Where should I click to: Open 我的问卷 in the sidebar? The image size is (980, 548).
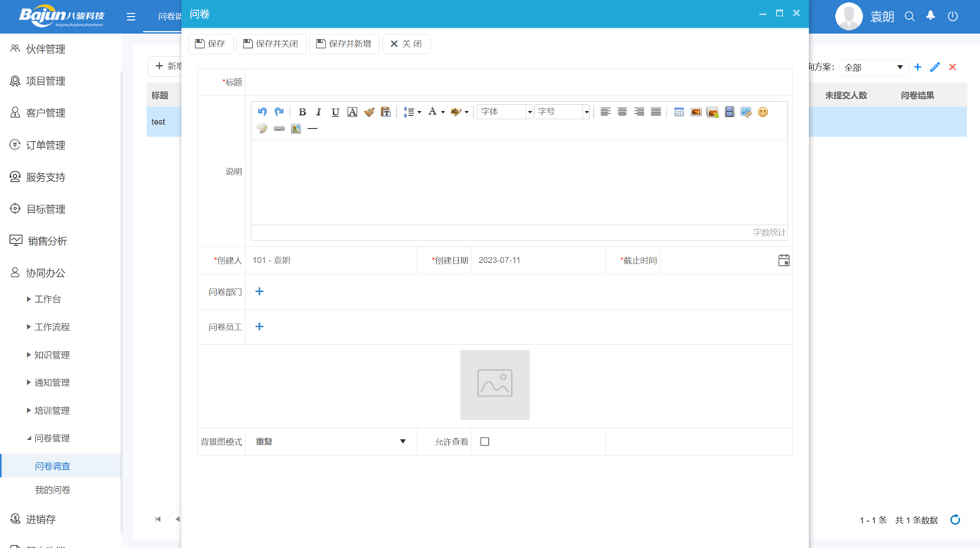(52, 490)
